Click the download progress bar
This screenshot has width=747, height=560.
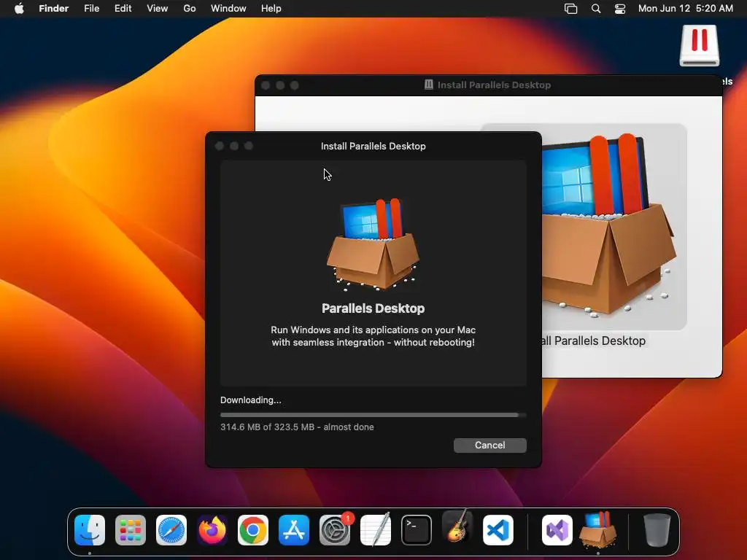[x=373, y=415]
